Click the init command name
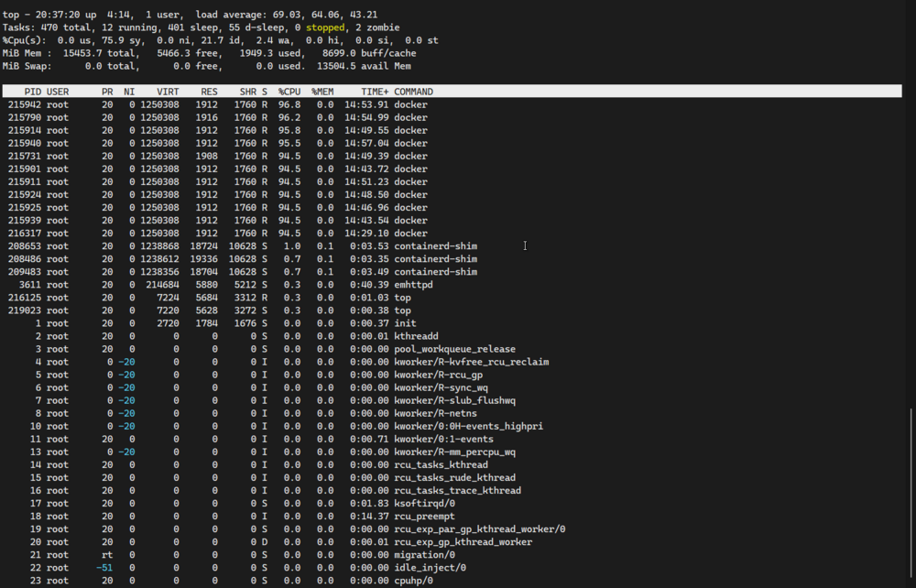Image resolution: width=916 pixels, height=588 pixels. [406, 323]
